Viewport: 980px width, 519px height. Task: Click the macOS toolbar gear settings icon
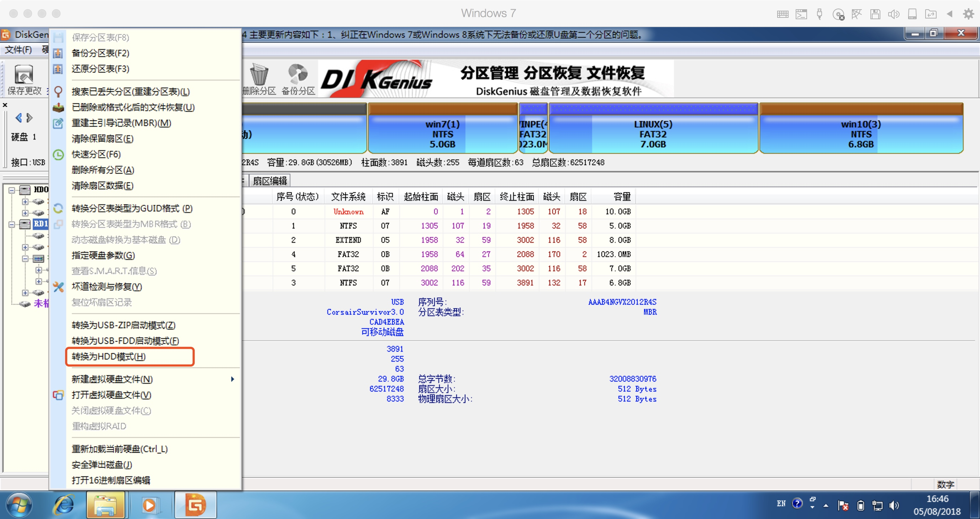click(x=968, y=14)
